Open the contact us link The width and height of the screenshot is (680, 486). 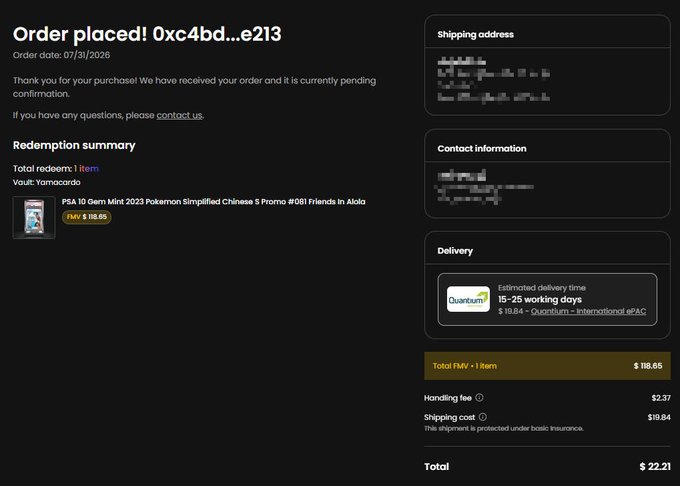179,115
